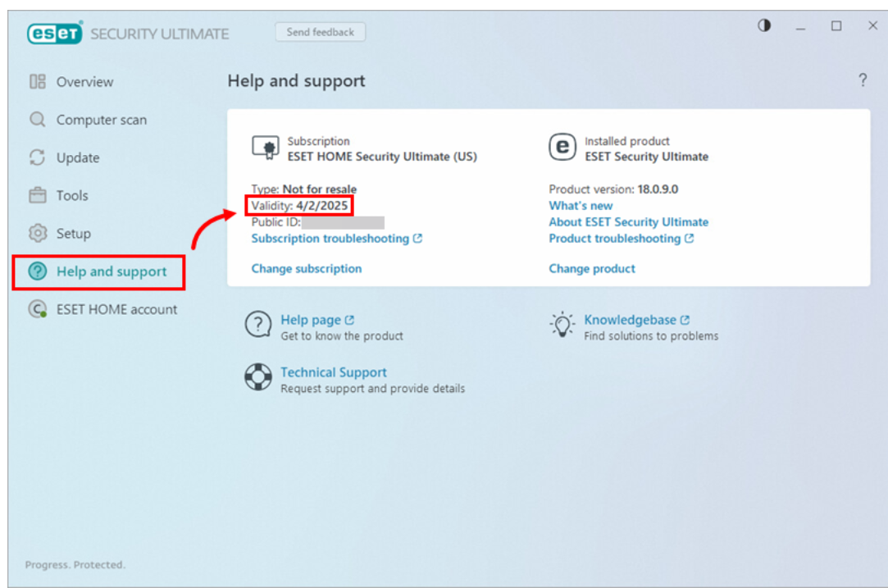Image resolution: width=888 pixels, height=588 pixels.
Task: Toggle the contrast theme icon in title bar
Action: click(x=764, y=25)
